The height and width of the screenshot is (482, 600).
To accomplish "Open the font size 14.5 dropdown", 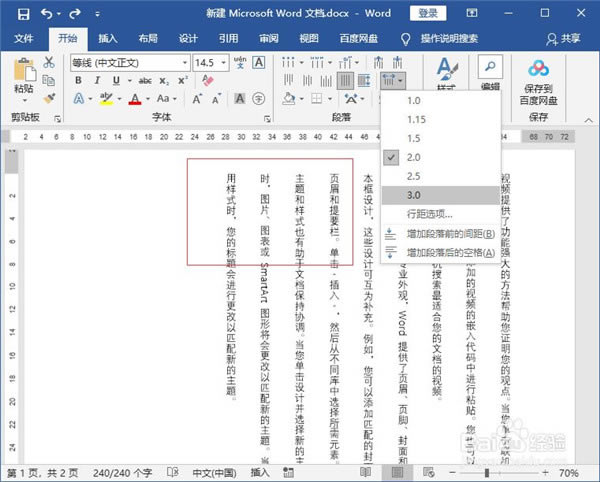I will pyautogui.click(x=224, y=62).
